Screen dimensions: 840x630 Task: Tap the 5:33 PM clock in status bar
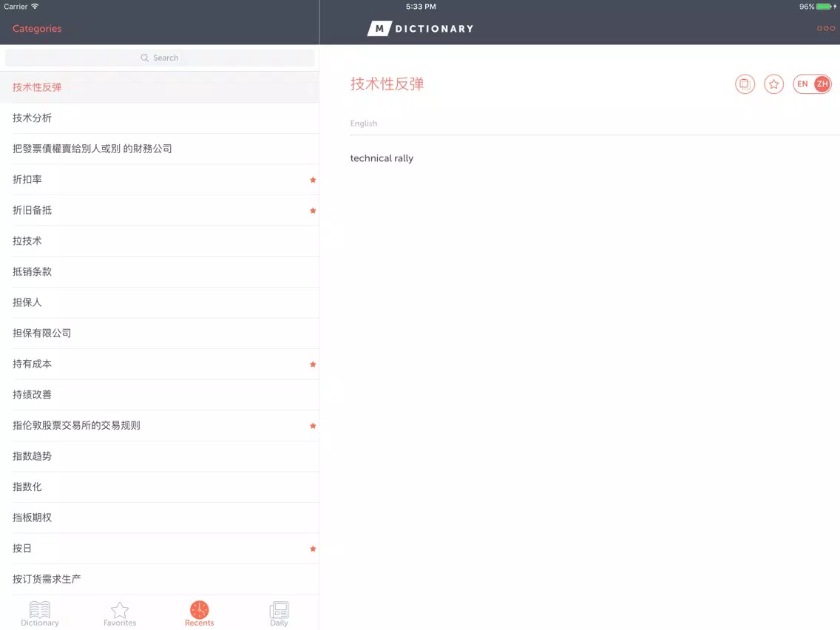421,7
